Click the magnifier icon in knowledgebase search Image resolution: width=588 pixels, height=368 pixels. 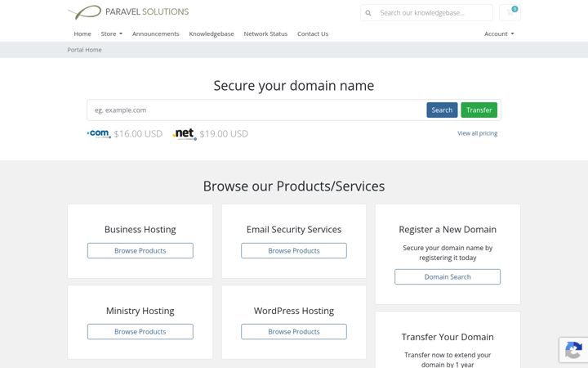tap(368, 13)
